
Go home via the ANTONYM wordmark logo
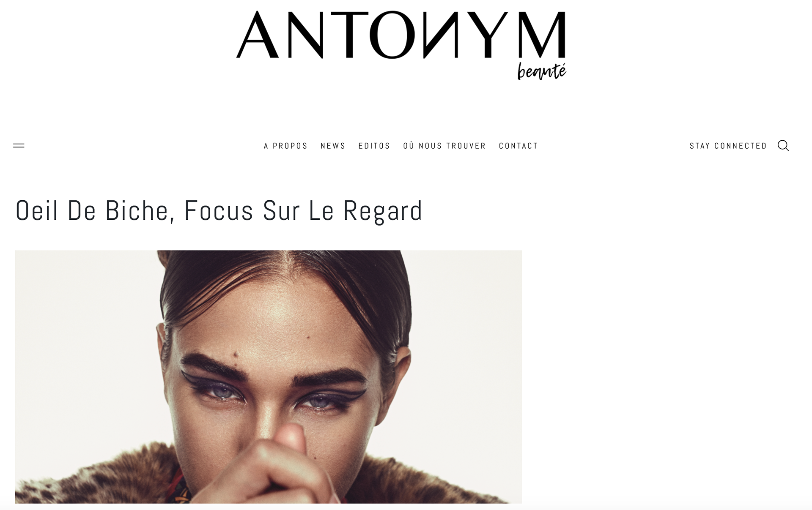point(401,35)
